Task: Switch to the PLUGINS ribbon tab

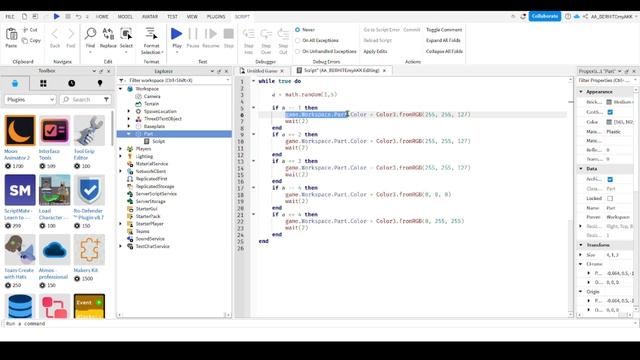Action: 216,17
